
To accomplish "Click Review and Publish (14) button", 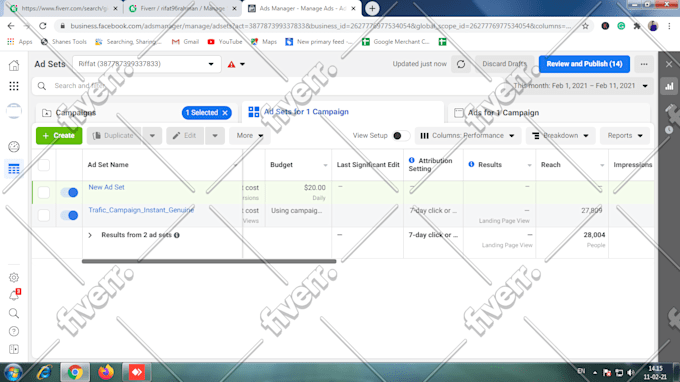I will pyautogui.click(x=584, y=64).
